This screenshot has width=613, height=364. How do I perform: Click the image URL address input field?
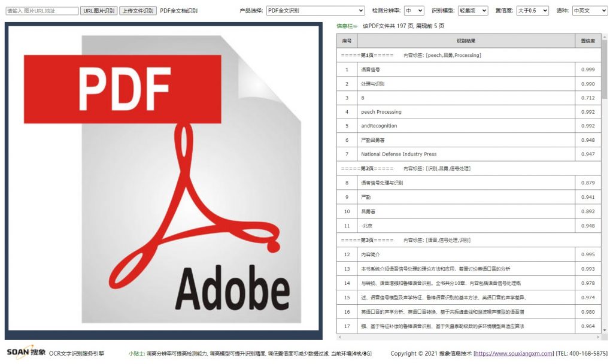(42, 11)
